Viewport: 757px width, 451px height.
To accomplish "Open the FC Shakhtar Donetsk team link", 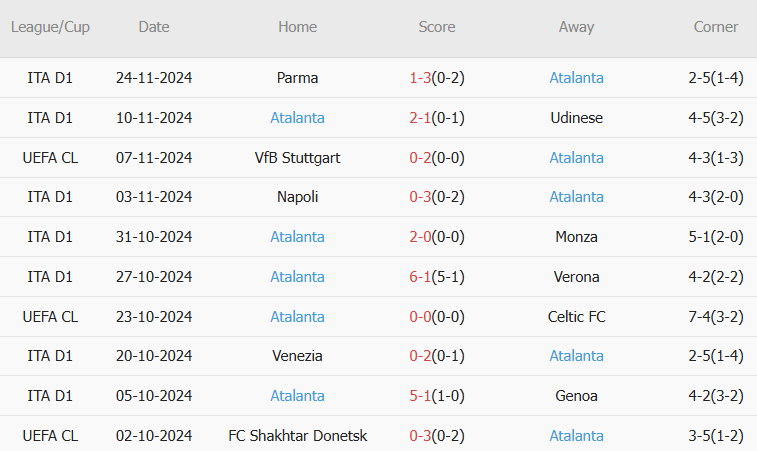I will pos(297,436).
